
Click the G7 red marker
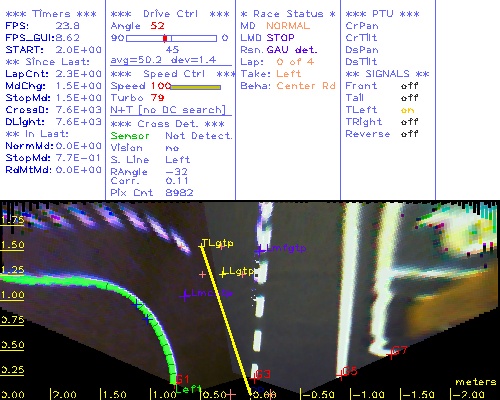click(x=397, y=352)
